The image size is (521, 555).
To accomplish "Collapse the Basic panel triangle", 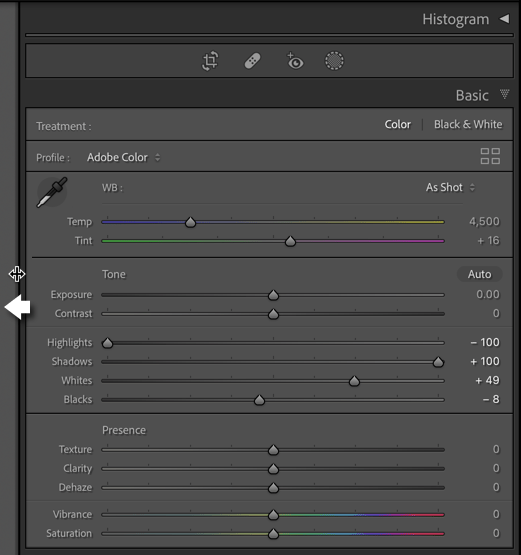I will click(x=505, y=94).
